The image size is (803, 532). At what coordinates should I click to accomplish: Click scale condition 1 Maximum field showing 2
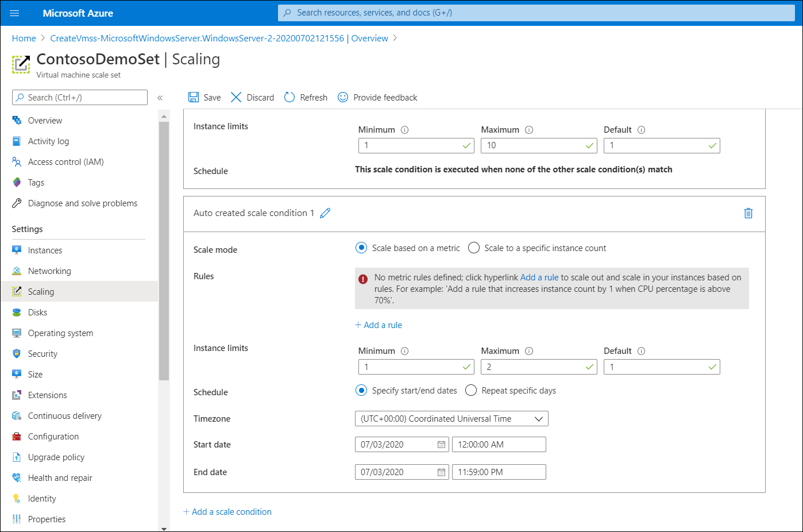(x=539, y=367)
